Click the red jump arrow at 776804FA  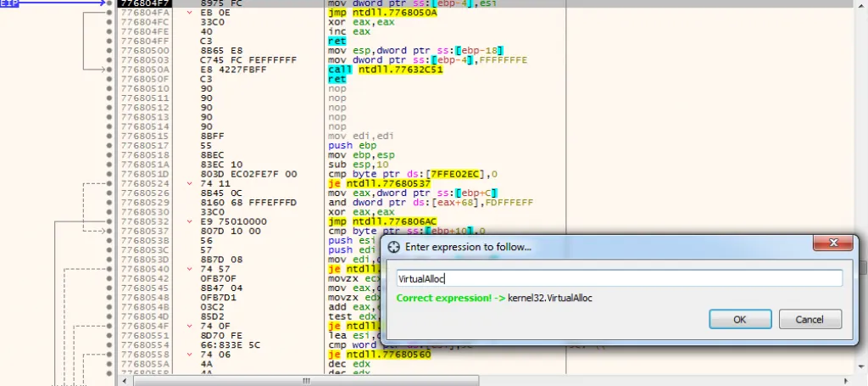pyautogui.click(x=190, y=13)
